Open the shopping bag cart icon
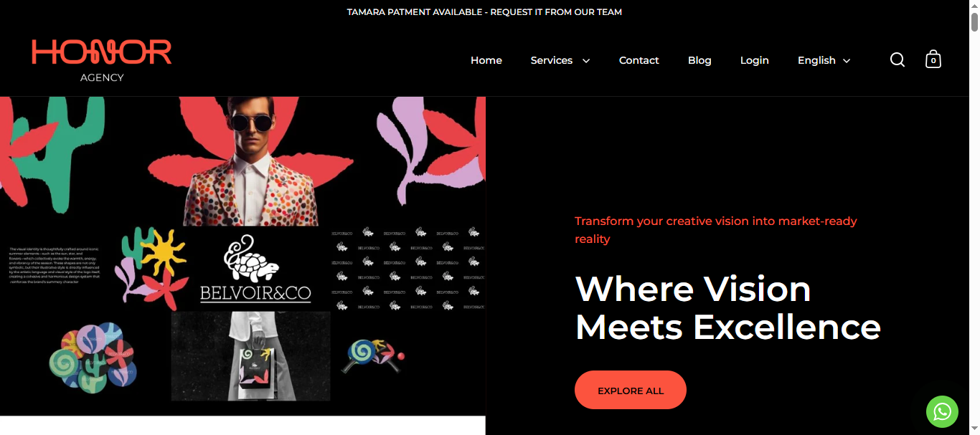The width and height of the screenshot is (980, 435). [933, 59]
